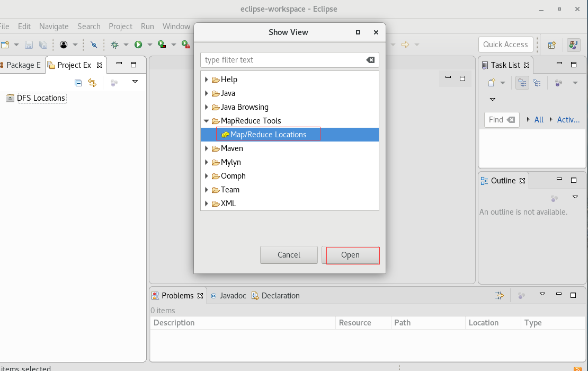Click the Debug bug icon
This screenshot has height=371, width=588.
(x=115, y=45)
